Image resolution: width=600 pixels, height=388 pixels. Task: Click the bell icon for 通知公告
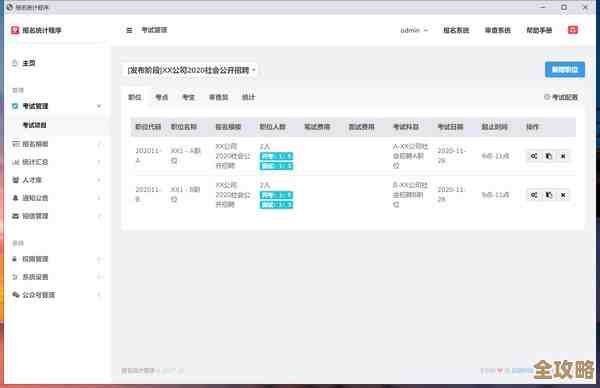pos(16,198)
